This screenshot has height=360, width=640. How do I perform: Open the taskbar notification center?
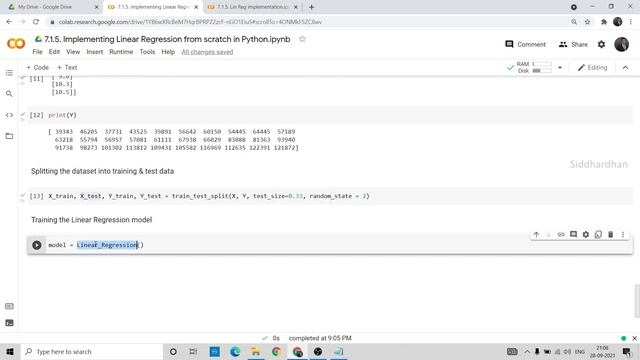tap(627, 351)
